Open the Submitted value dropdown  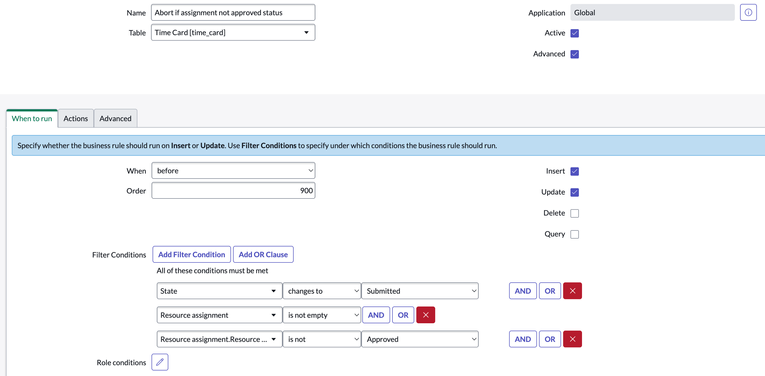(420, 291)
